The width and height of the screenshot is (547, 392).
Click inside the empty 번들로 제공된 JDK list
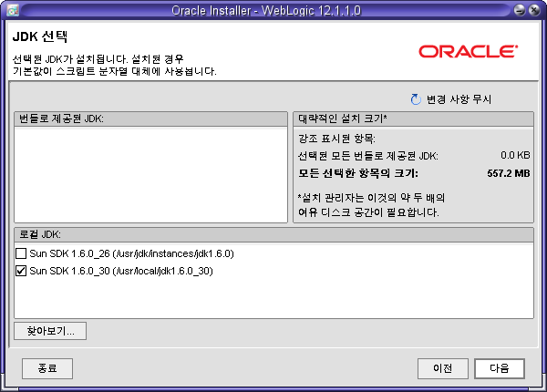point(150,173)
